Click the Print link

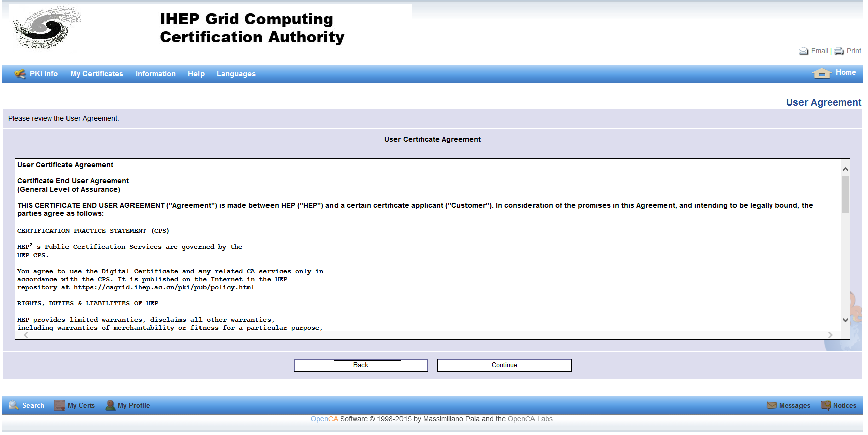coord(854,51)
